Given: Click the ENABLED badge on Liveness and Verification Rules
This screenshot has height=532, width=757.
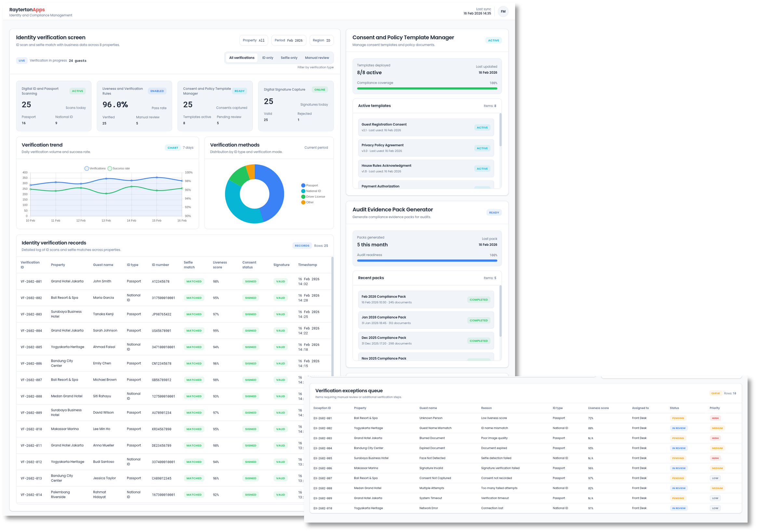Looking at the screenshot, I should click(157, 91).
